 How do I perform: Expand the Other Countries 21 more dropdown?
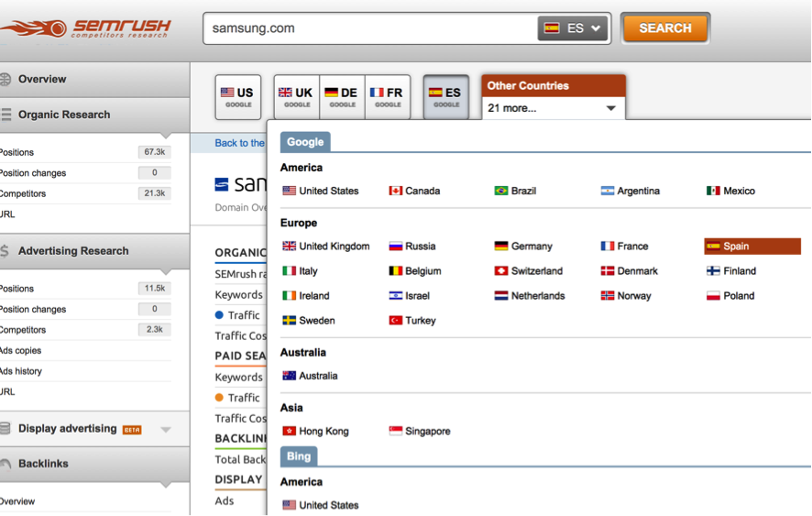553,108
